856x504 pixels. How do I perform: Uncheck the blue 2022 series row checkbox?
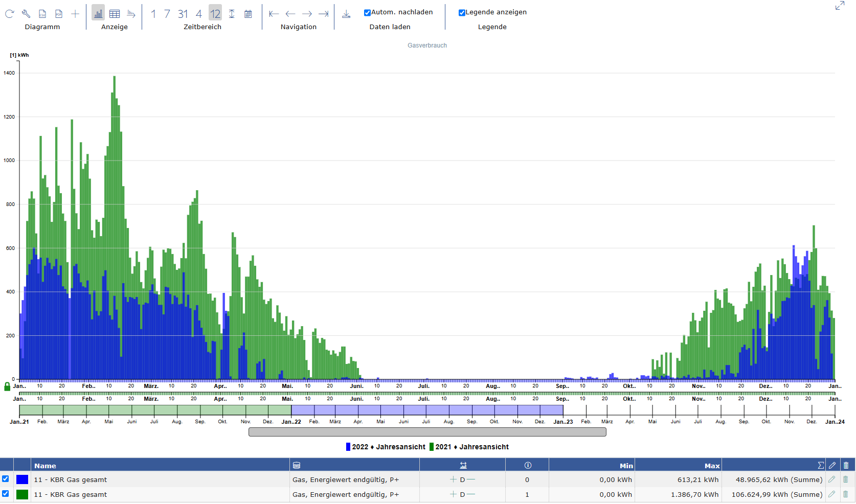(x=6, y=479)
